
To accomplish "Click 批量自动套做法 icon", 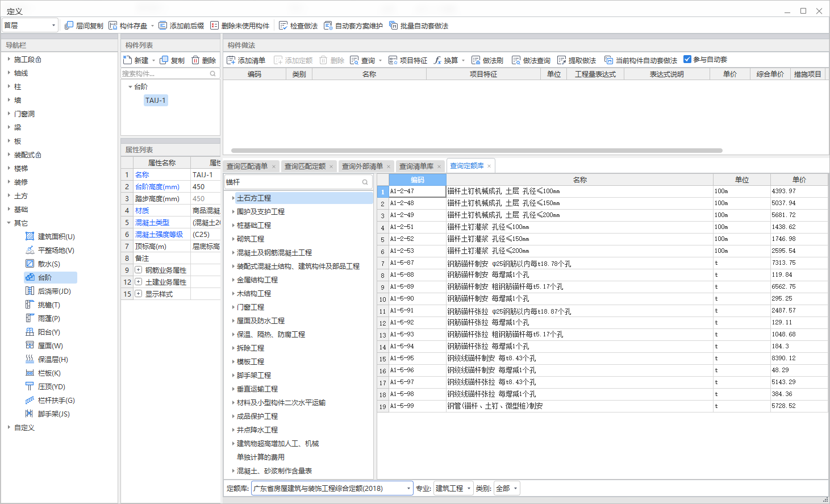I will click(393, 26).
